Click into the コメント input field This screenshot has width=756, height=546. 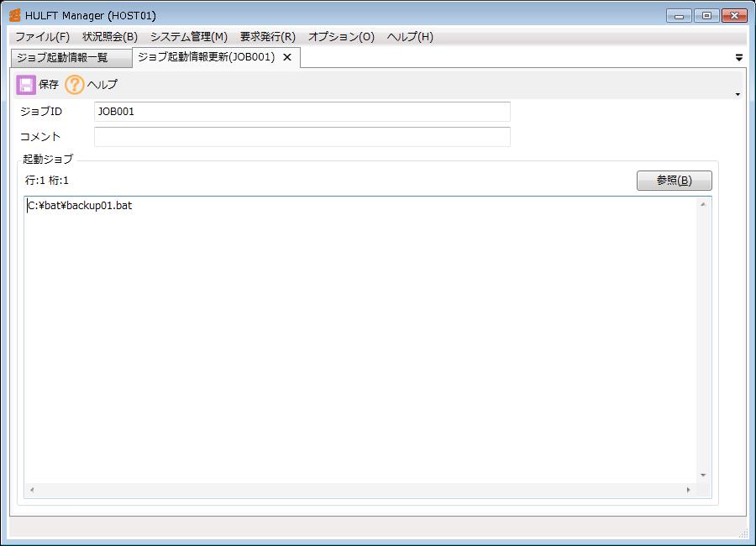coord(302,137)
